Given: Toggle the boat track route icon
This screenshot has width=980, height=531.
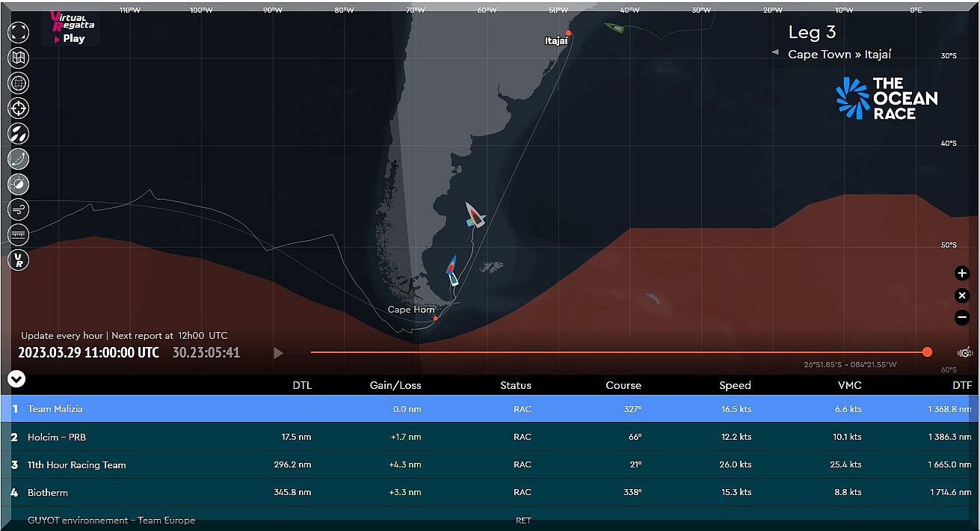Looking at the screenshot, I should tap(18, 159).
